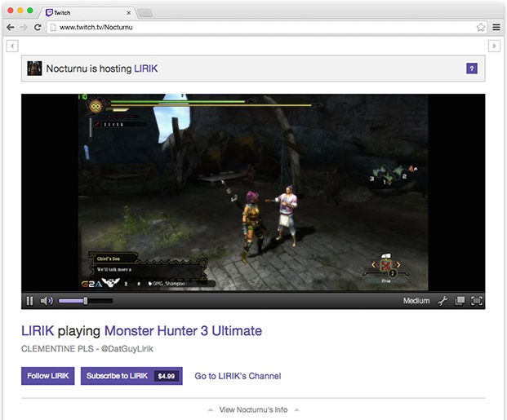Open the LIRIK link in hosting banner

(x=146, y=69)
